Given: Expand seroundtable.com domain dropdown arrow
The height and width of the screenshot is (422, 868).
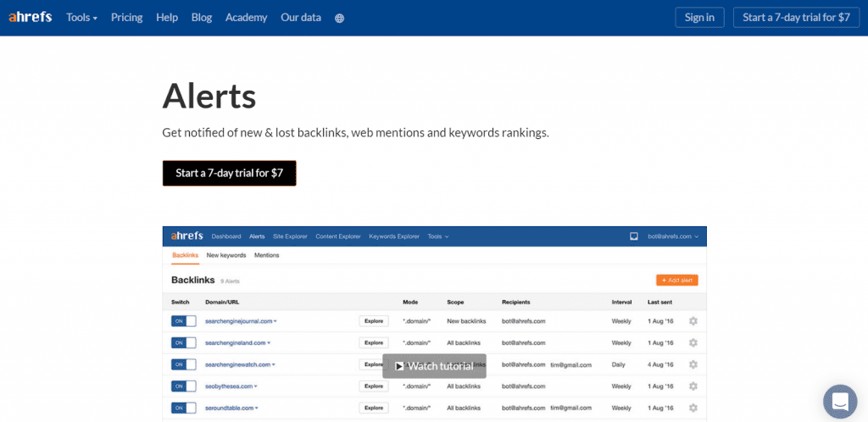Looking at the screenshot, I should [x=257, y=408].
